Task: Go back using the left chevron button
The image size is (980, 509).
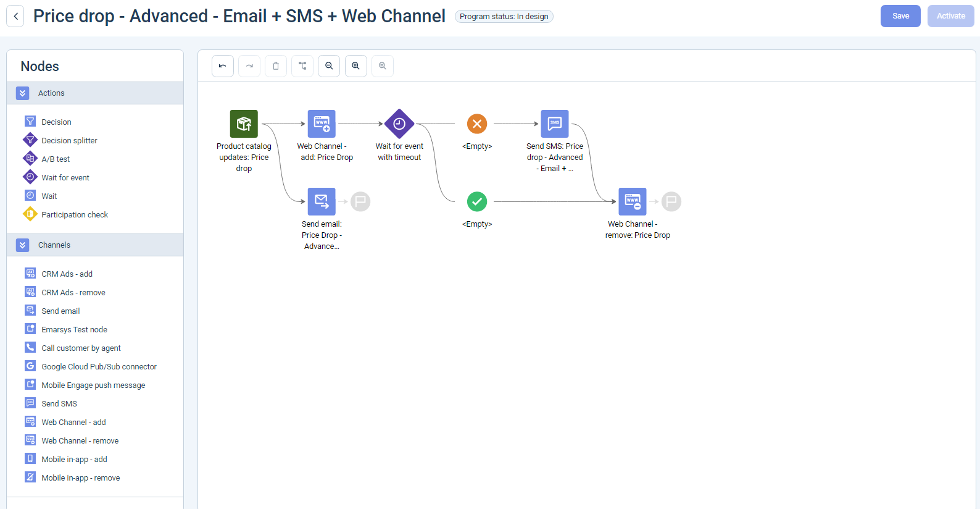Action: tap(15, 16)
